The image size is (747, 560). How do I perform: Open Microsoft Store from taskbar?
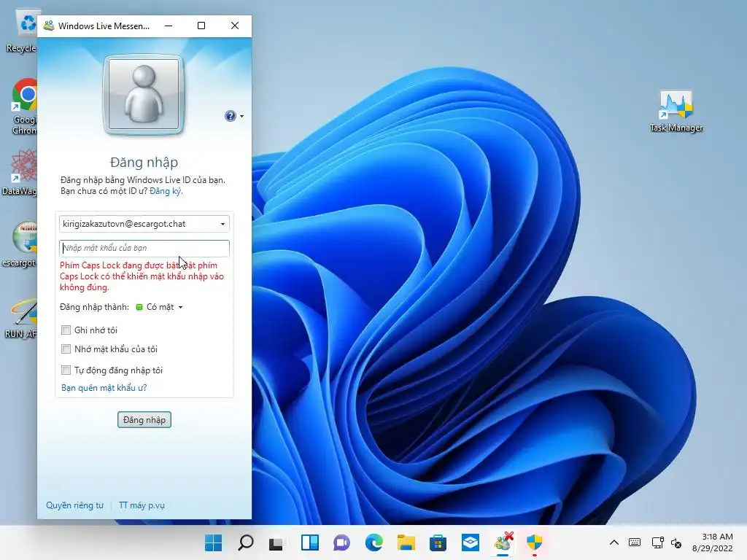(438, 542)
